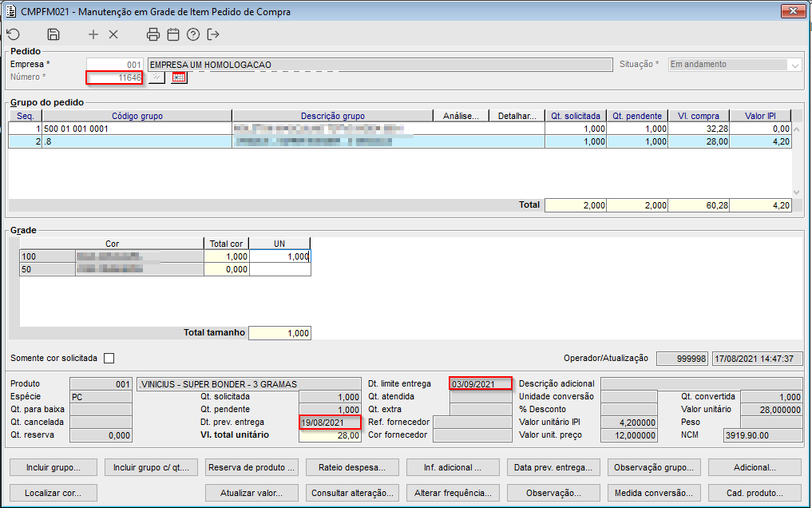Click the Total cor column header
The width and height of the screenshot is (812, 508).
point(226,244)
